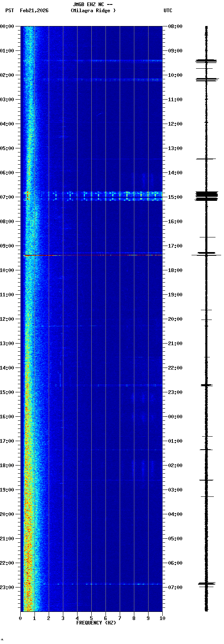Click the 08:00 PST time label
The height and width of the screenshot is (644, 224).
click(7, 222)
